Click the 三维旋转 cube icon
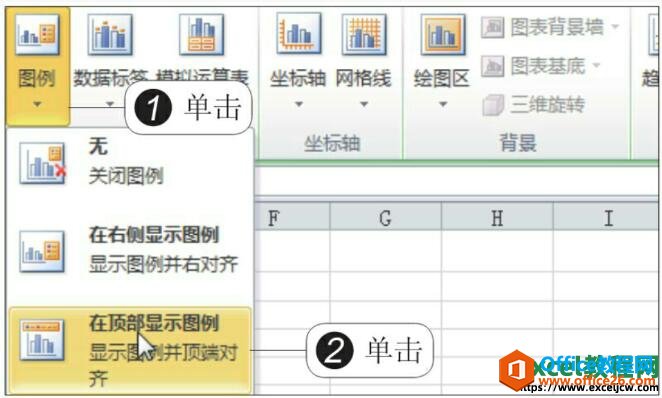The image size is (662, 398). pyautogui.click(x=493, y=105)
